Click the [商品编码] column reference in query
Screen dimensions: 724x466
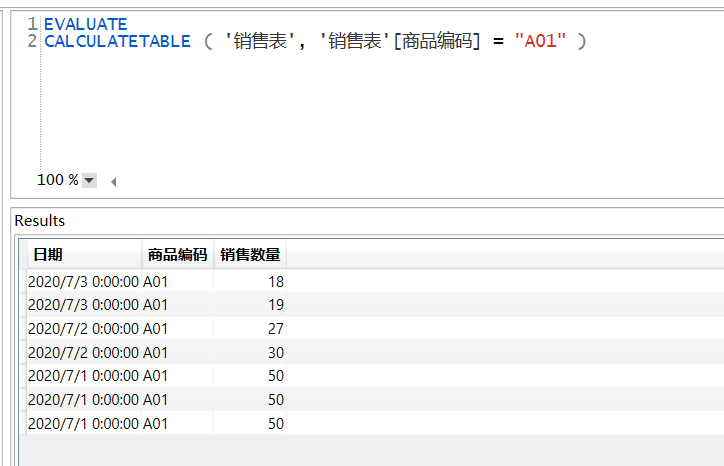(437, 41)
